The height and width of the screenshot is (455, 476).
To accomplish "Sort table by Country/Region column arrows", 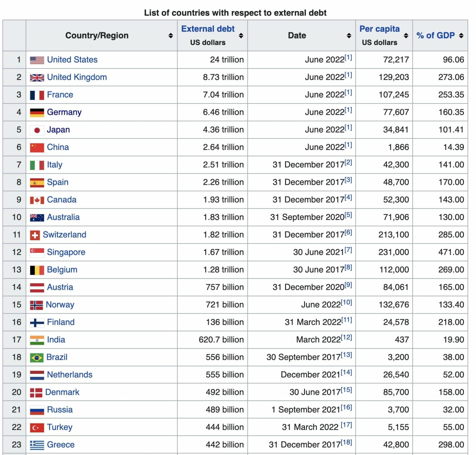I will click(170, 36).
